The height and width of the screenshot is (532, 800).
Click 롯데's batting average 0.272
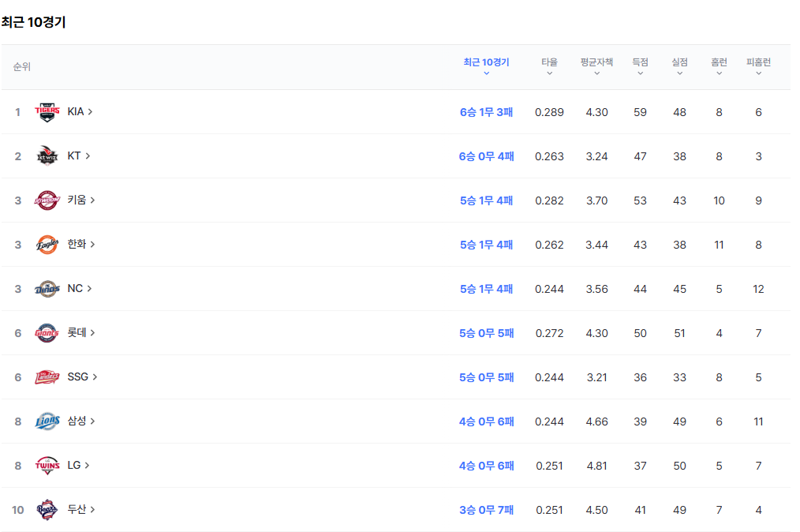[x=549, y=333]
